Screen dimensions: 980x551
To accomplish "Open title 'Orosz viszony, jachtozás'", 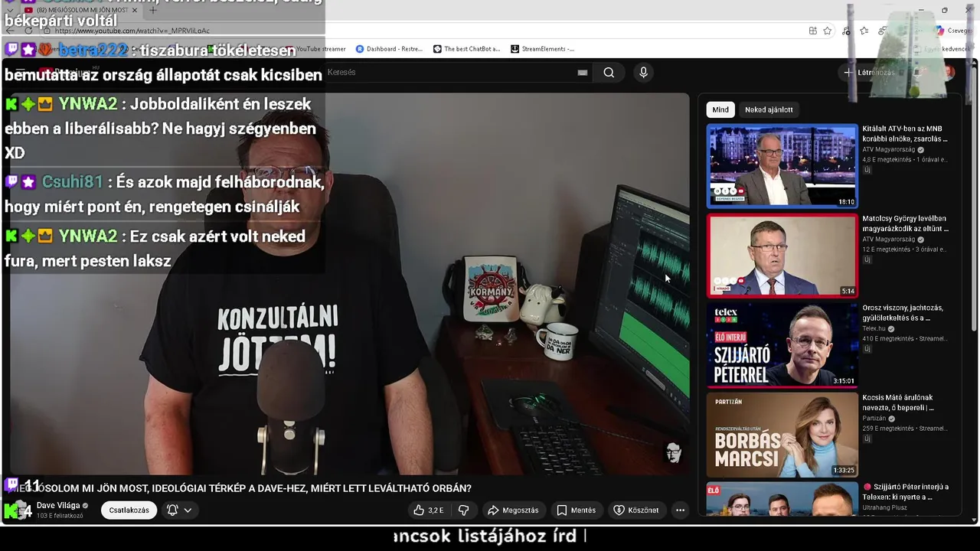I will [903, 313].
